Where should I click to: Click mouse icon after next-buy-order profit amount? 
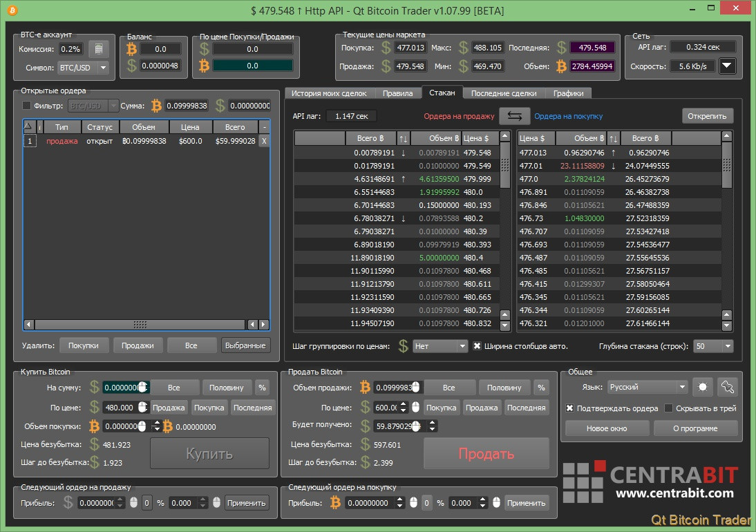tap(413, 502)
